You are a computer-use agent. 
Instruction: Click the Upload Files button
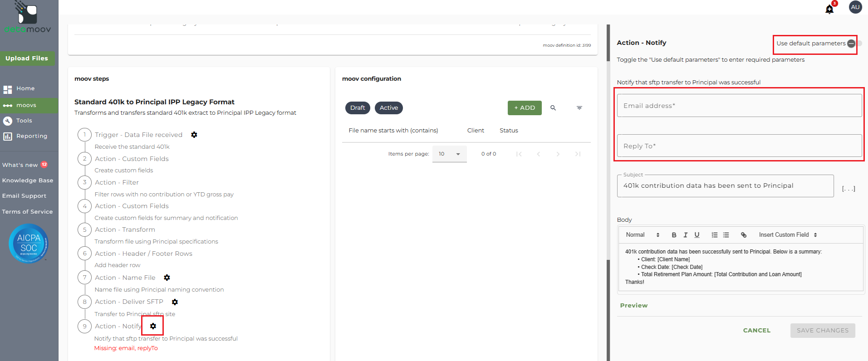click(x=27, y=59)
